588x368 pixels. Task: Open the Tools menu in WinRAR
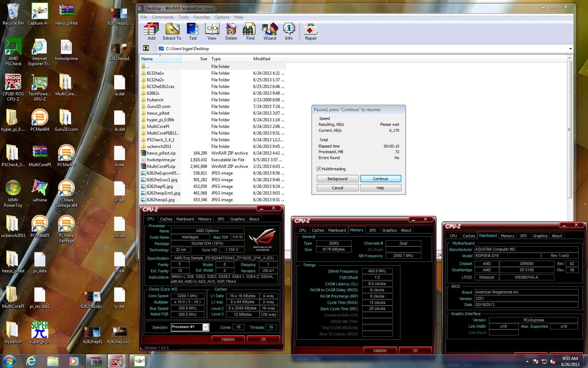click(183, 17)
